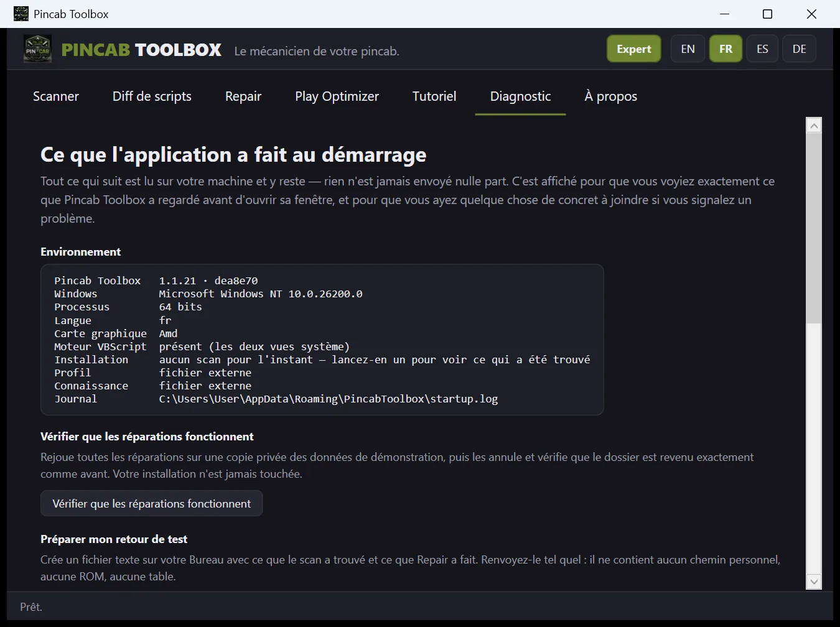Open the Play Optimizer tab

[337, 96]
